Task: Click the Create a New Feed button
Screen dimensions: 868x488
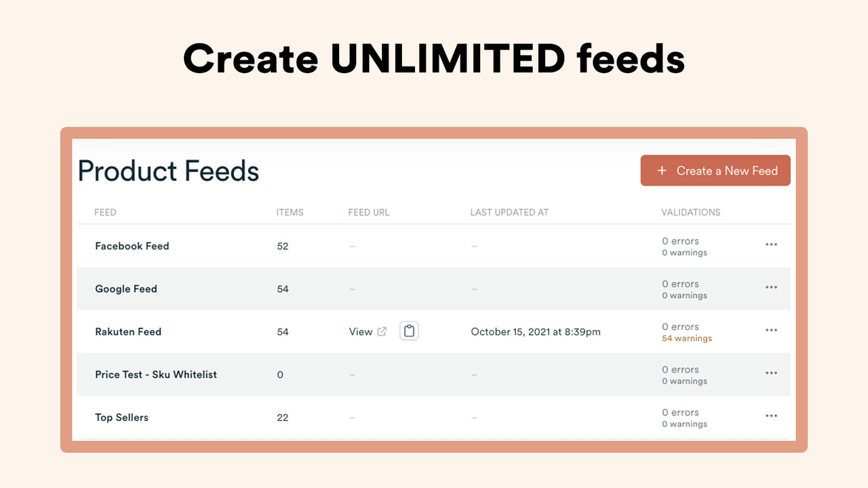Action: coord(715,170)
